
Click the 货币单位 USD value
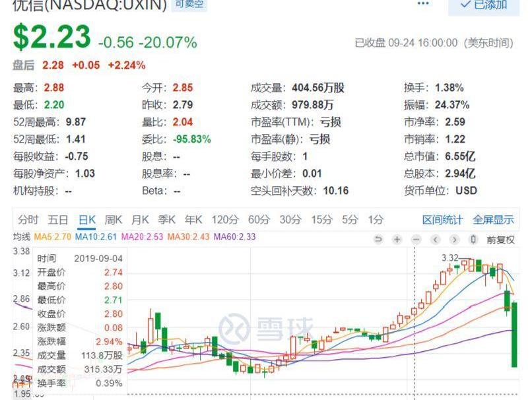coord(466,191)
